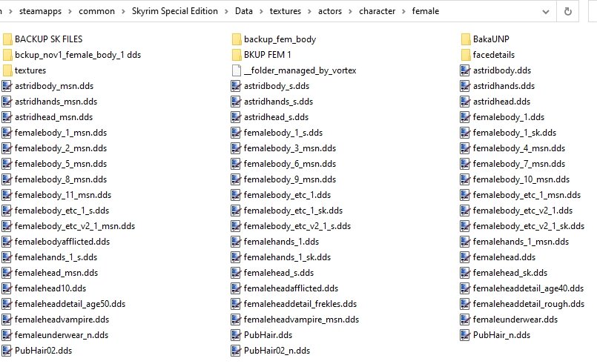Click the facedetails folder icon

(465, 55)
